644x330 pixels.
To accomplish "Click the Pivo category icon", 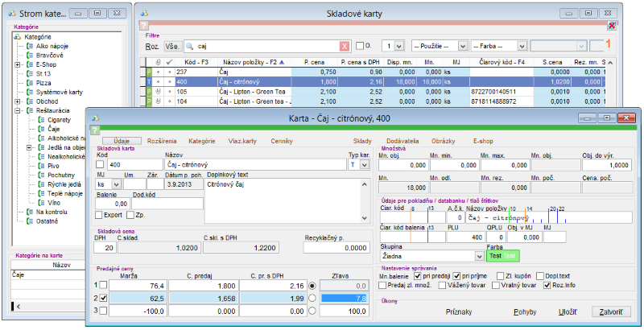I will (x=41, y=165).
